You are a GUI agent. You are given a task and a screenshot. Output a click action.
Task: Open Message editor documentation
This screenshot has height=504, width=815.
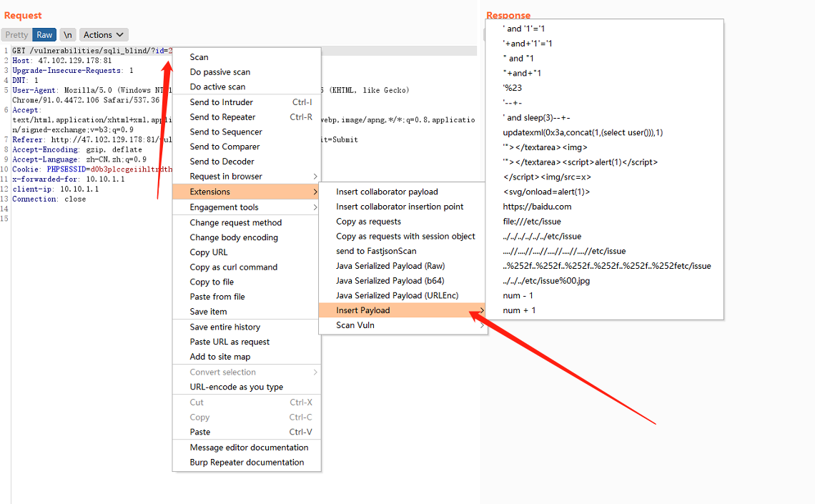247,448
